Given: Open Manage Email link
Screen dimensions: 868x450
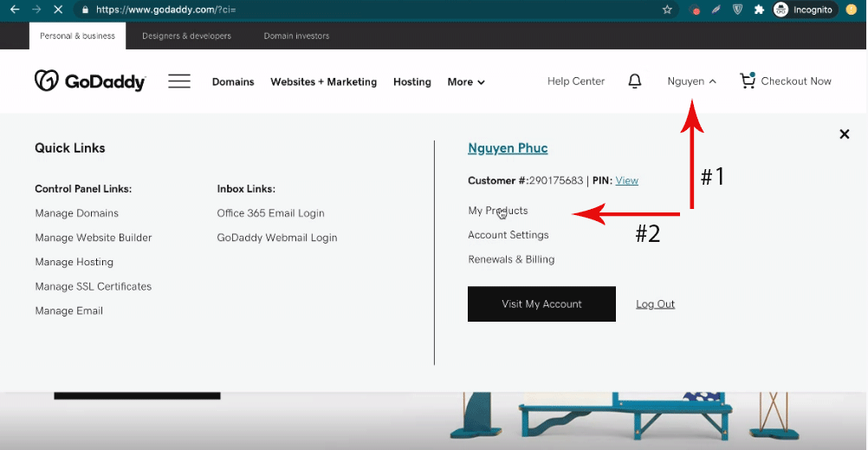Looking at the screenshot, I should point(68,311).
